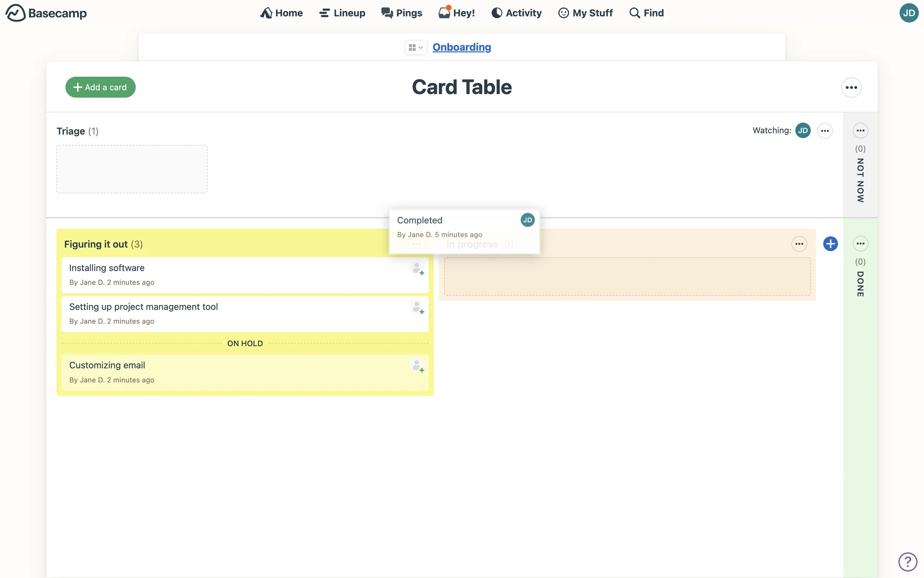Expand the project tools grid dropdown
924x578 pixels.
(415, 47)
